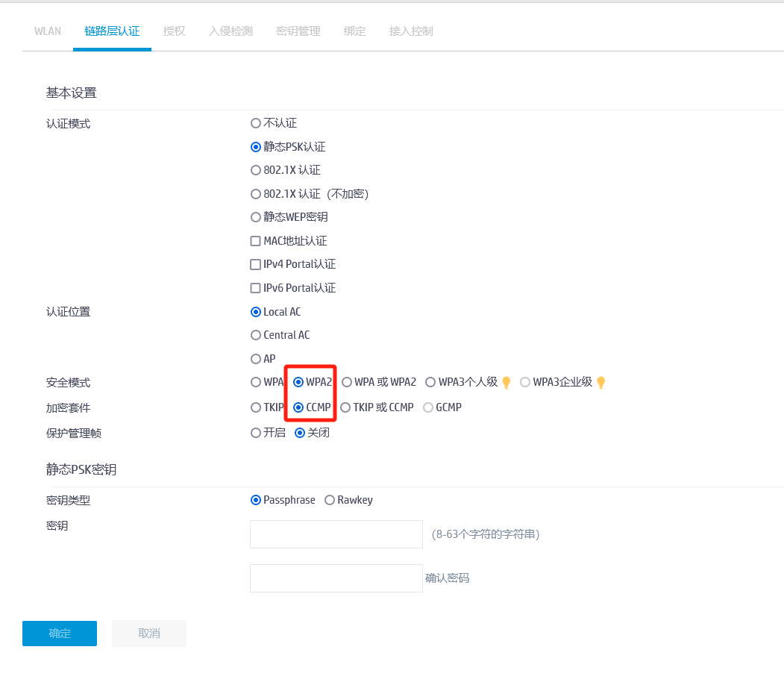Open the 密钥管理 tab
The height and width of the screenshot is (688, 784).
coord(298,31)
